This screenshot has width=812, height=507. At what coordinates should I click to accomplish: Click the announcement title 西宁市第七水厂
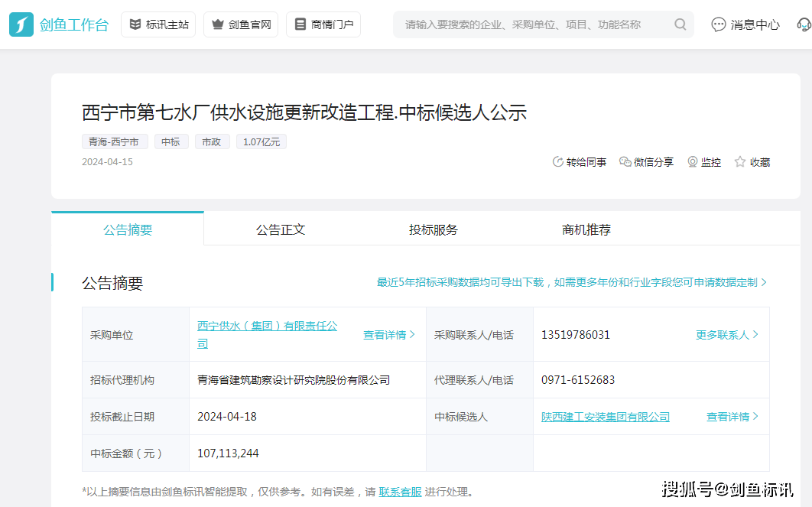304,112
